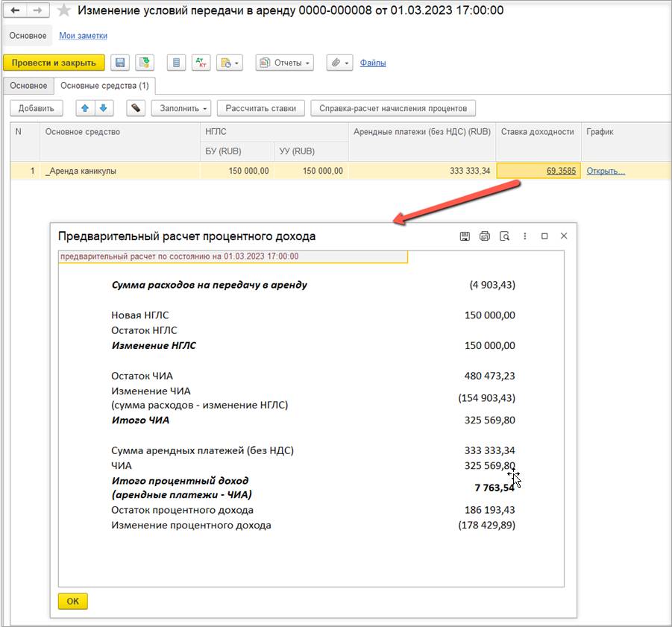Add document to favorites with the star

tap(64, 10)
